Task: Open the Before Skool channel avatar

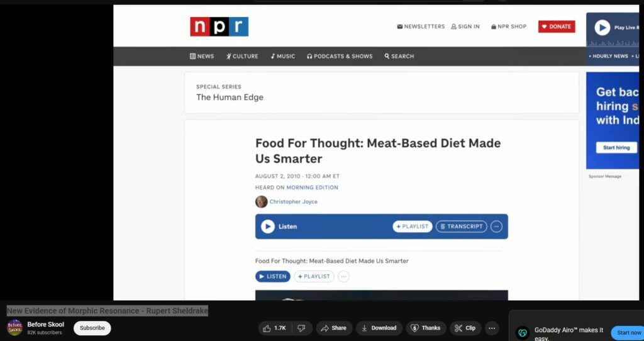Action: tap(14, 328)
